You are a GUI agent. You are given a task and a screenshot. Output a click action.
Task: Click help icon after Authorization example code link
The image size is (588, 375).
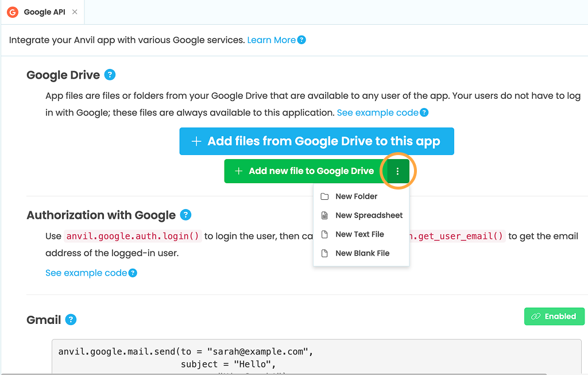click(133, 273)
